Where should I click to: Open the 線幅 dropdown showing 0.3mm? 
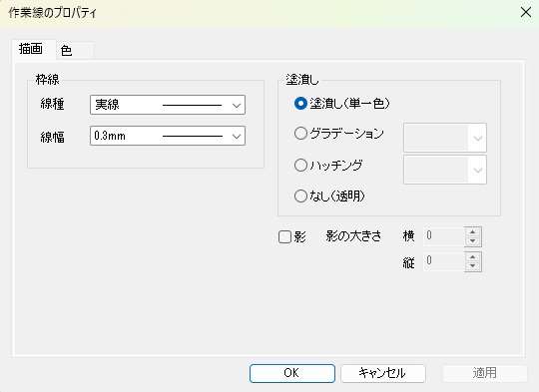[168, 136]
